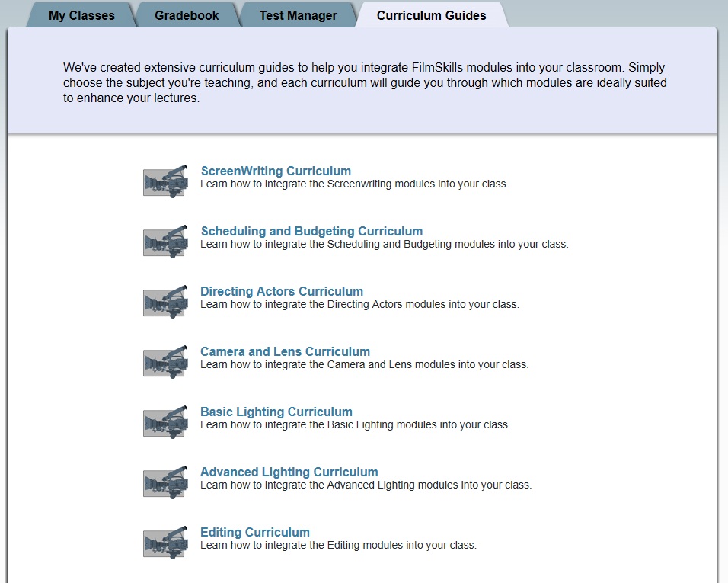Viewport: 728px width, 583px height.
Task: Click the Camera and Lens modules description text
Action: click(365, 365)
